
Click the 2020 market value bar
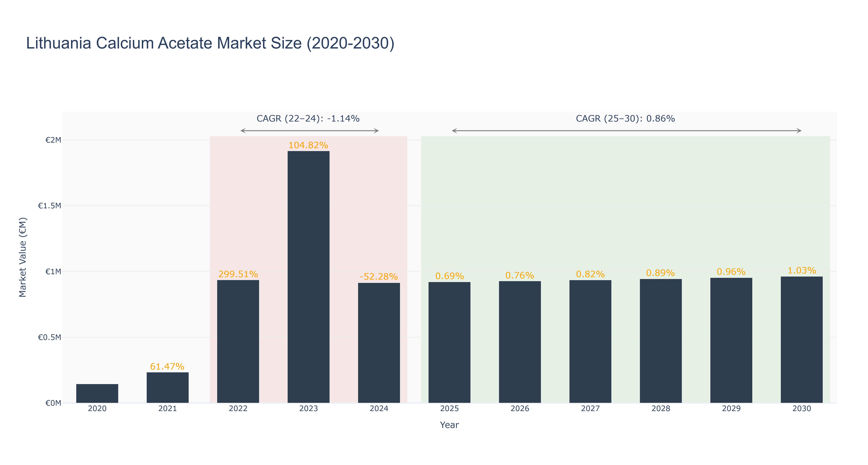[x=97, y=393]
